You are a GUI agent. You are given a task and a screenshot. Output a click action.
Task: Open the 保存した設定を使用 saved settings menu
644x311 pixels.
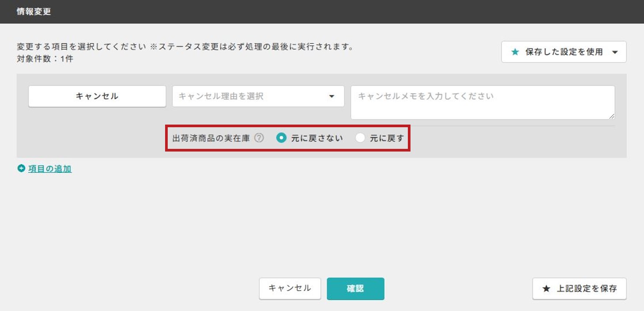564,52
